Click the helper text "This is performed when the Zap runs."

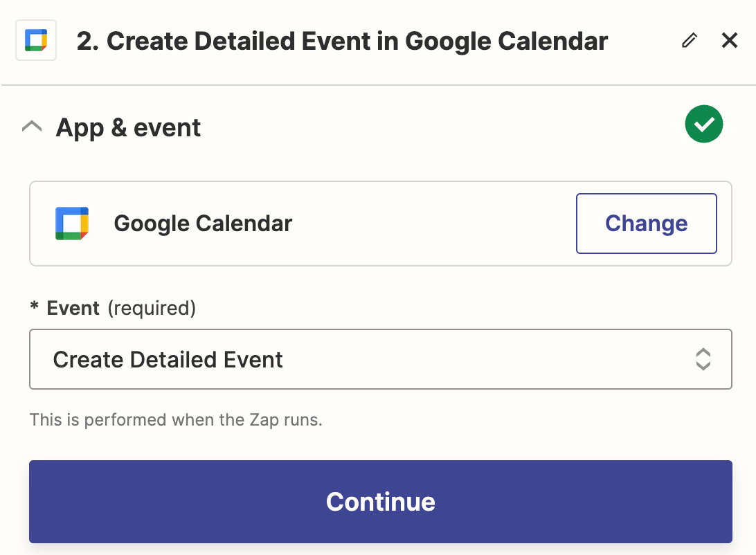(176, 420)
